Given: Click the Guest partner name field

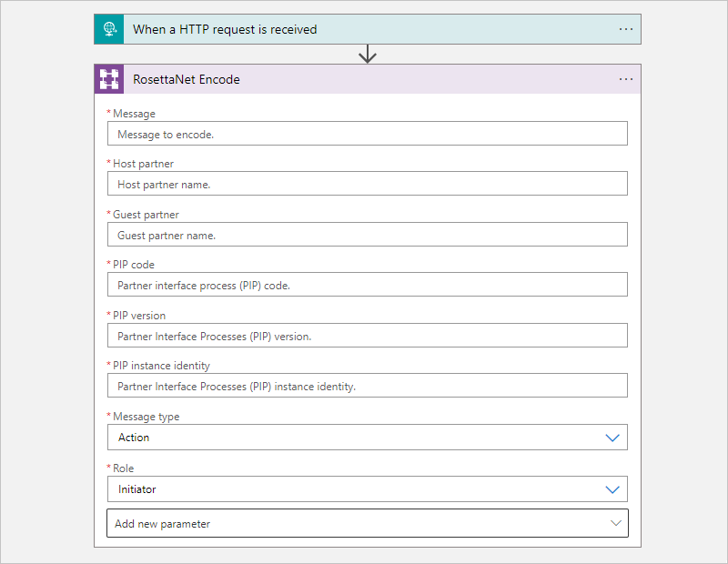Looking at the screenshot, I should [x=367, y=235].
